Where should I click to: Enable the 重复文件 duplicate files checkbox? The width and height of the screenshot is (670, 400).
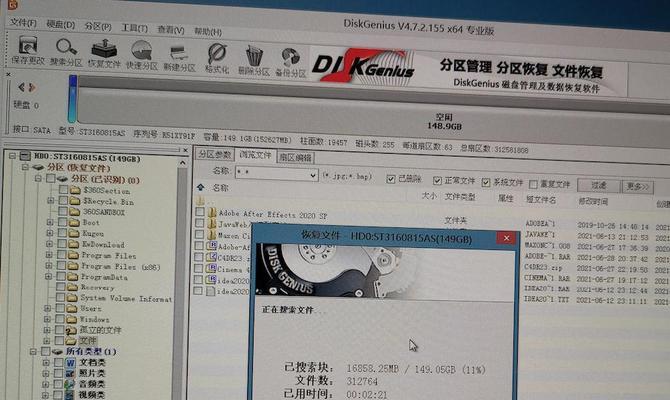[x=533, y=184]
